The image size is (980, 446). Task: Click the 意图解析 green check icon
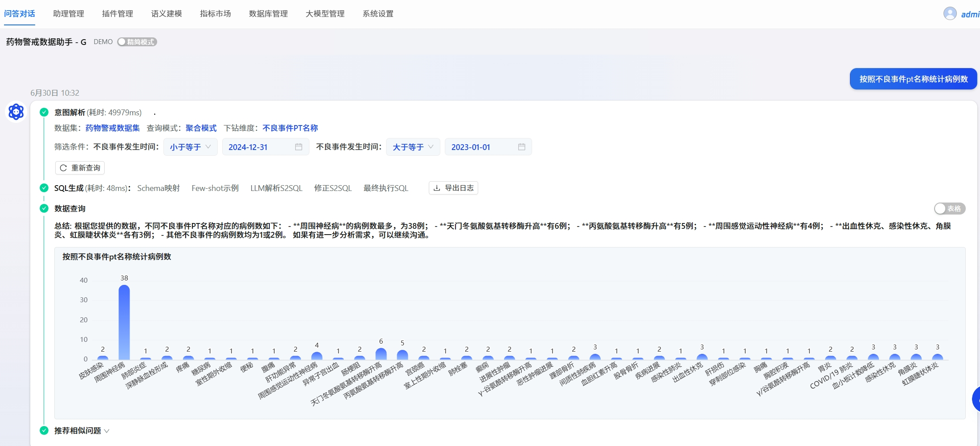click(44, 112)
